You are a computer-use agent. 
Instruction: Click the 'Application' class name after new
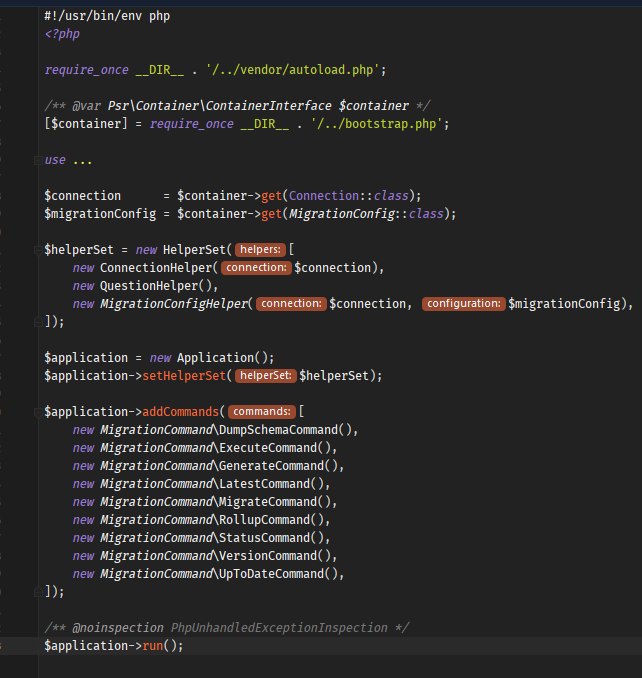(216, 358)
